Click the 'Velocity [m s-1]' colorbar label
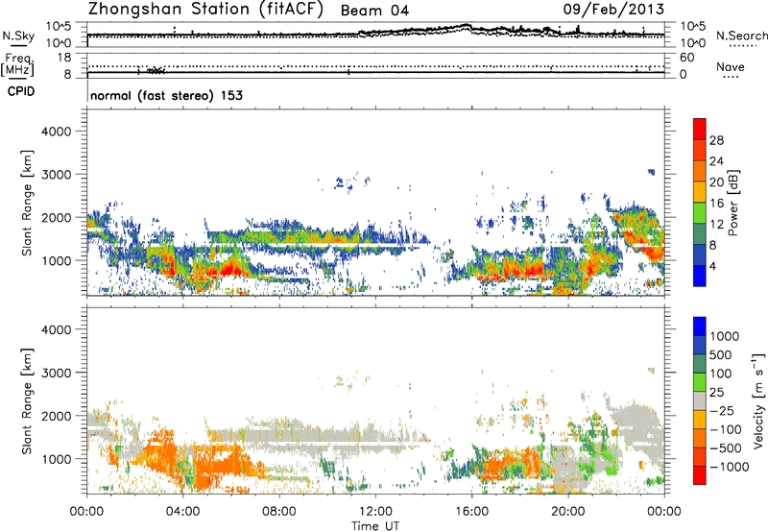This screenshot has width=768, height=532. 758,400
